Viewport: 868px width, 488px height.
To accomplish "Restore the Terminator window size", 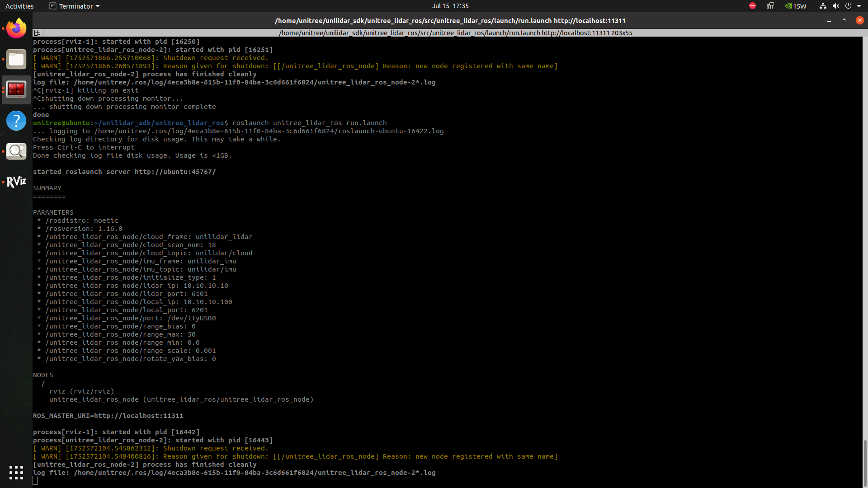I will (844, 21).
